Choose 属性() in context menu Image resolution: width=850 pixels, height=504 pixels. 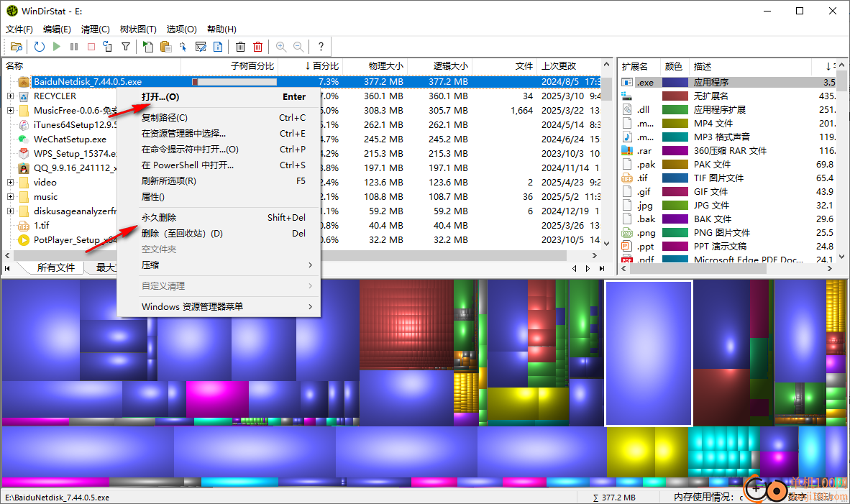[219, 197]
